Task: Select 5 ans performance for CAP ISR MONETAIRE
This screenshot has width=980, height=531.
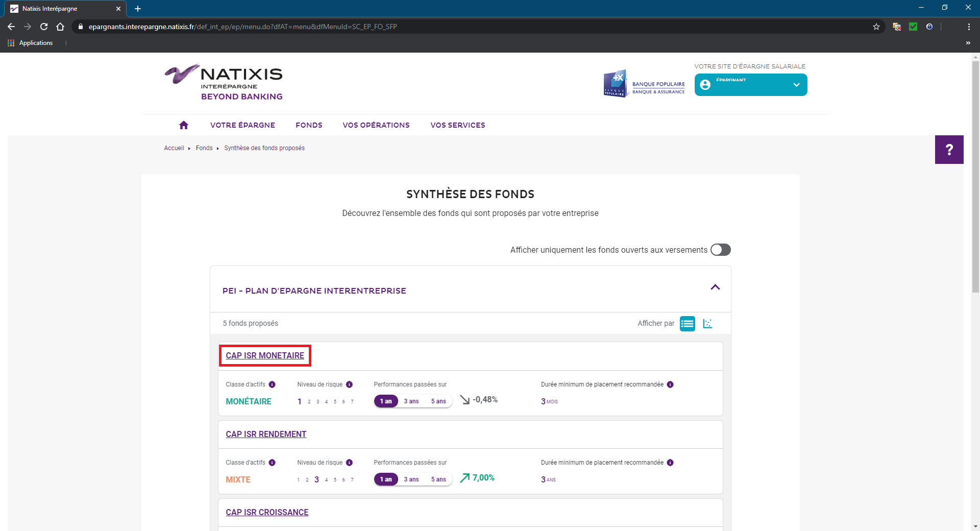Action: click(438, 401)
